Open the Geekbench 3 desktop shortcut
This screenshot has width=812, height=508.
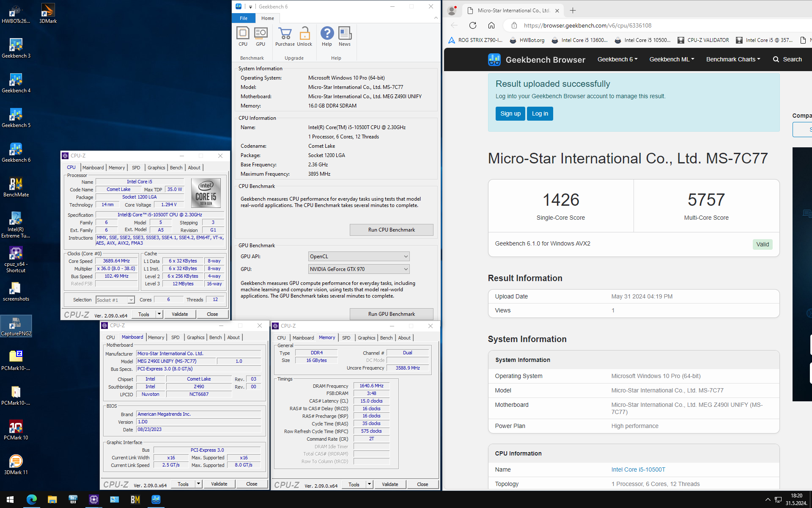coord(16,48)
